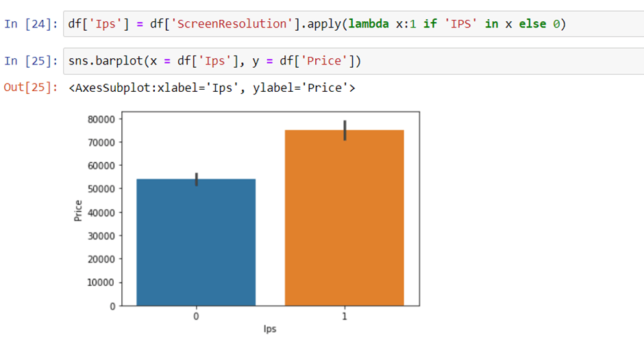Click the blue bar for Ips 0

coord(196,242)
